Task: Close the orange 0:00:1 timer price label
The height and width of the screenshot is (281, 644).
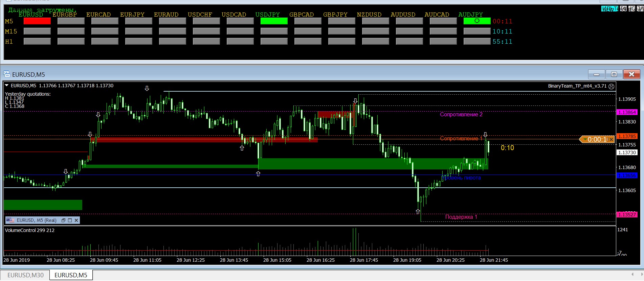Action: (611, 139)
